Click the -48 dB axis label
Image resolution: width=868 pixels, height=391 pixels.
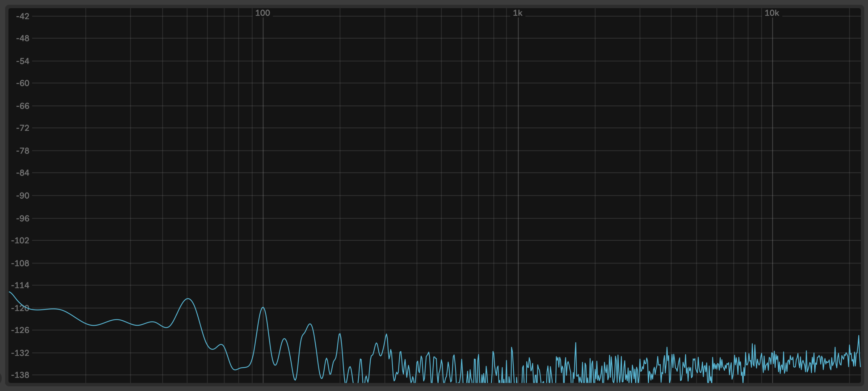[23, 38]
